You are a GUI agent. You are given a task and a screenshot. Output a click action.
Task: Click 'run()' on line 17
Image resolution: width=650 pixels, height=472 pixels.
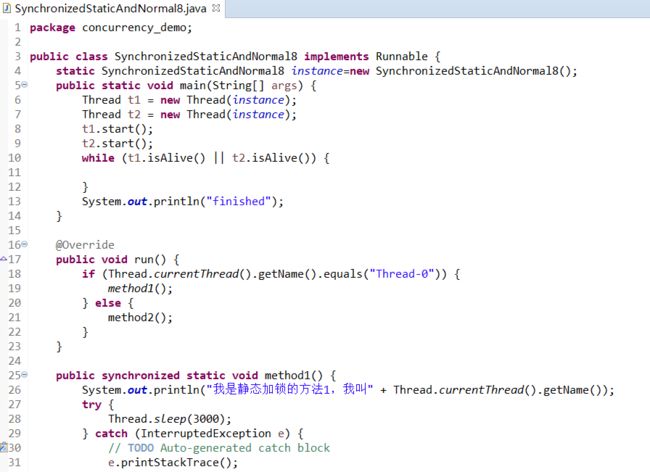coord(150,259)
